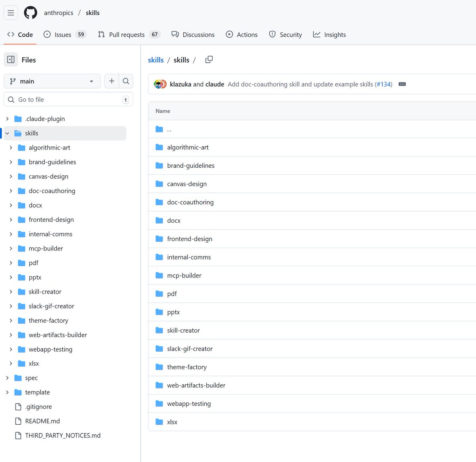Click algorithmic-art folder icon in file list
476x462 pixels.
[x=159, y=147]
